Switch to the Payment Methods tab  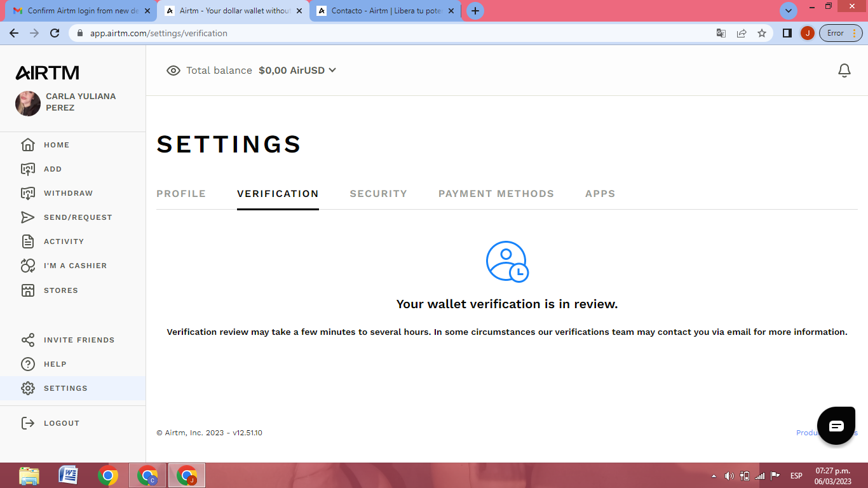tap(496, 194)
